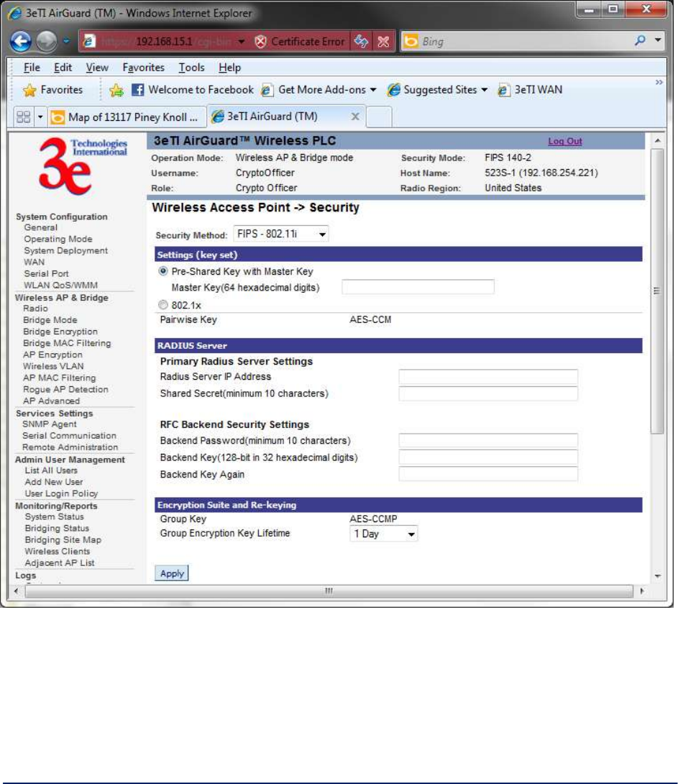Viewport: 678px width, 784px height.
Task: Open Adjacent AP List report
Action: (x=60, y=562)
